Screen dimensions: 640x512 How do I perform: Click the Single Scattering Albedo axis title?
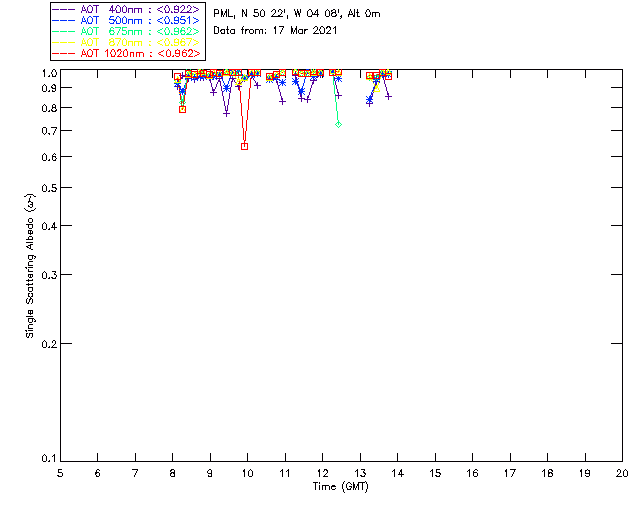(x=30, y=266)
